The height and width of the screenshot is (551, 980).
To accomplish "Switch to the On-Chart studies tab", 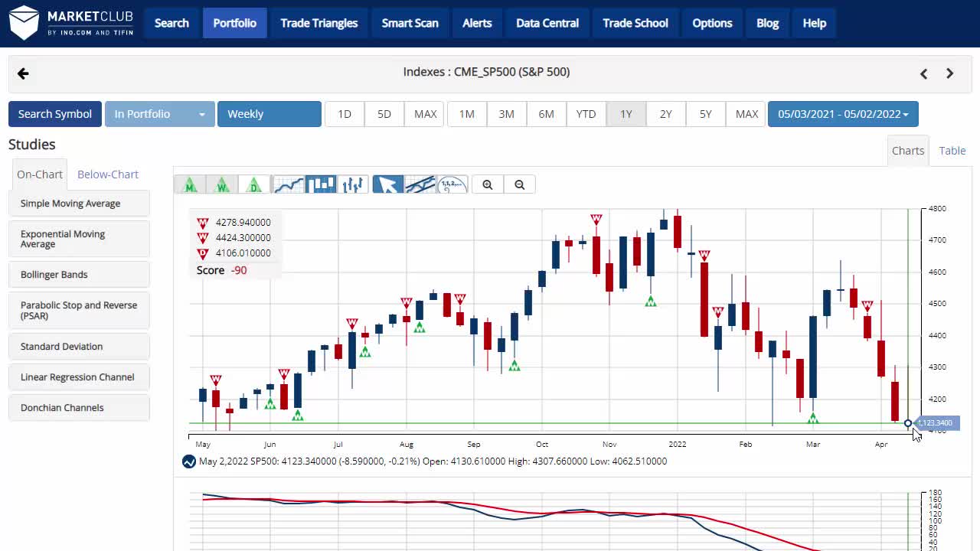I will [40, 174].
